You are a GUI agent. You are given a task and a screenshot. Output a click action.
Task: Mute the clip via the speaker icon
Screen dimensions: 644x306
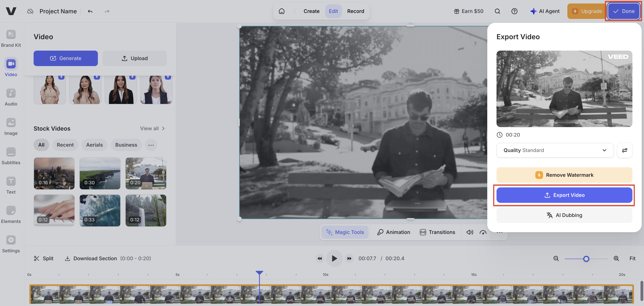pyautogui.click(x=470, y=232)
